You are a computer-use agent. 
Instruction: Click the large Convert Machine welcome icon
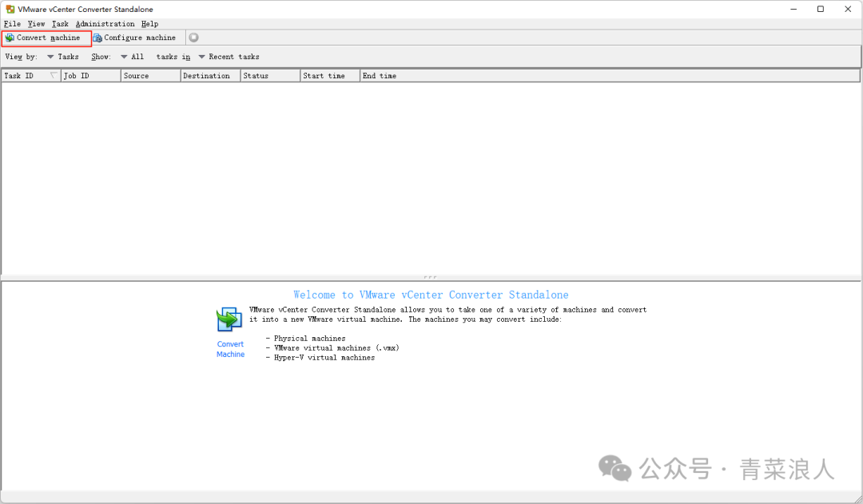point(229,319)
